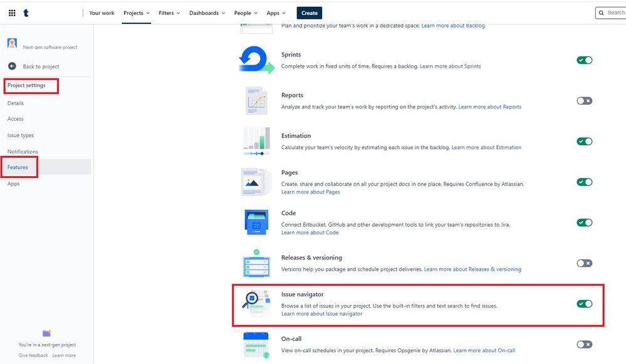Screen dimensions: 626x364
Task: Click the Issue navigator title
Action: click(x=302, y=294)
